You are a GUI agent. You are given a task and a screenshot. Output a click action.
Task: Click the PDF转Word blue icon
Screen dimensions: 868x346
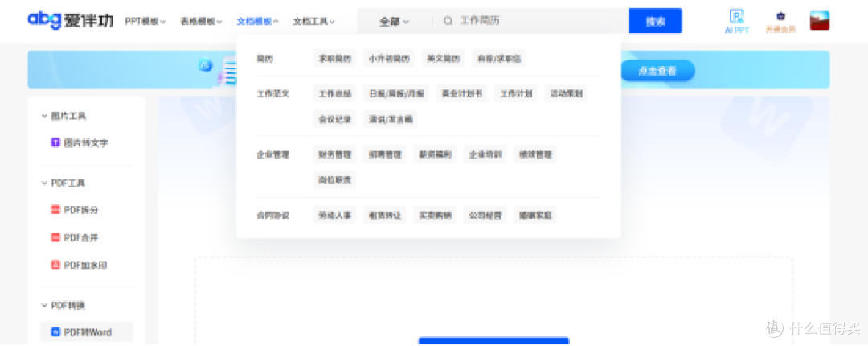(55, 332)
